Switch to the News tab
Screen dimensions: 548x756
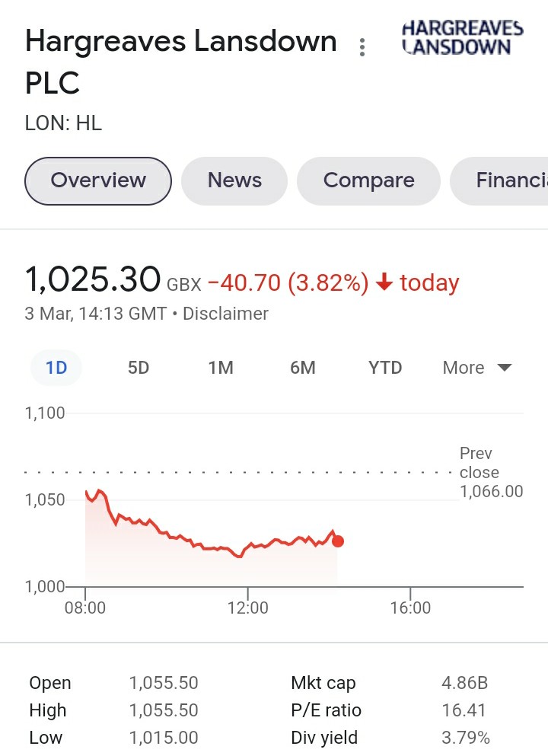pos(234,180)
